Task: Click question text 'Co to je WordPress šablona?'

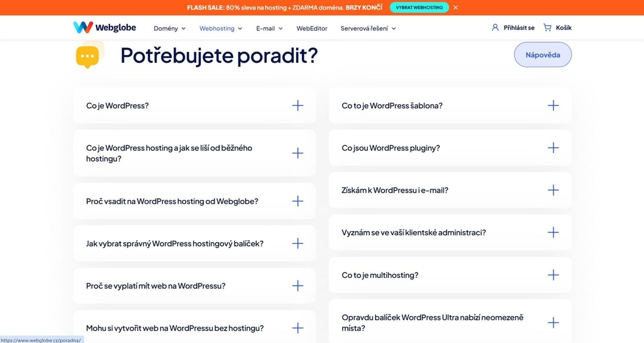Action: click(392, 105)
